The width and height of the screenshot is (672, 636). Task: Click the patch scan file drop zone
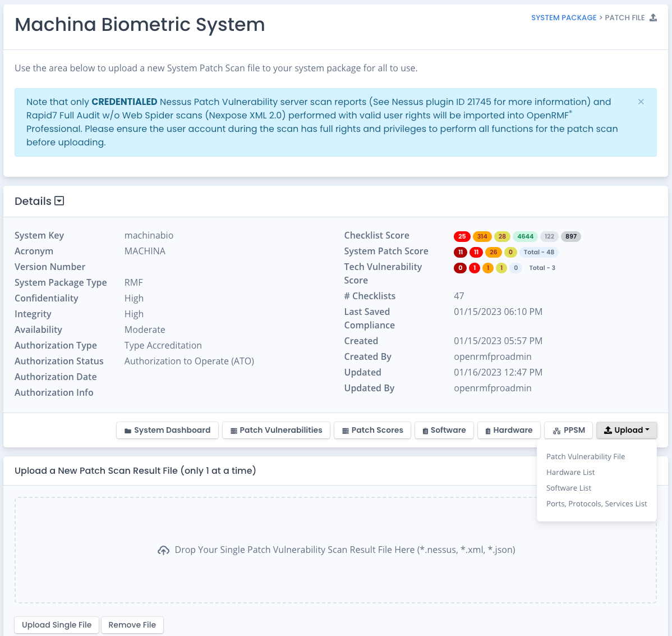[x=335, y=550]
